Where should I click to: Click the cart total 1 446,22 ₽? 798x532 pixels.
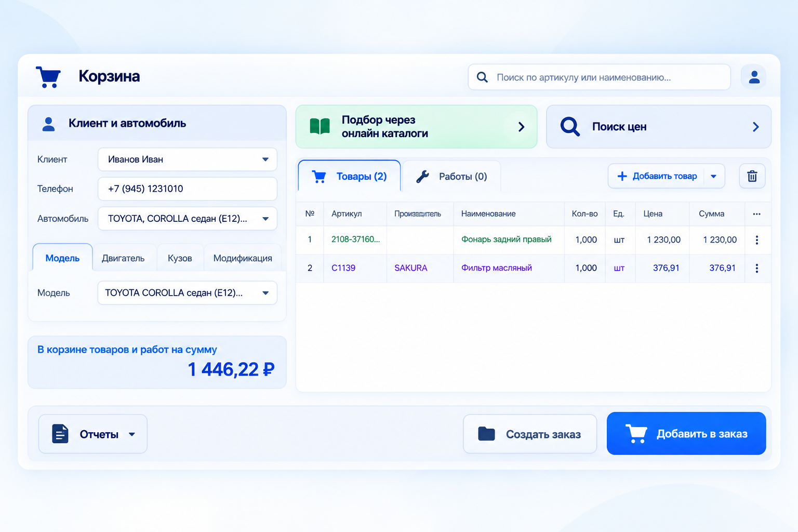pos(231,369)
